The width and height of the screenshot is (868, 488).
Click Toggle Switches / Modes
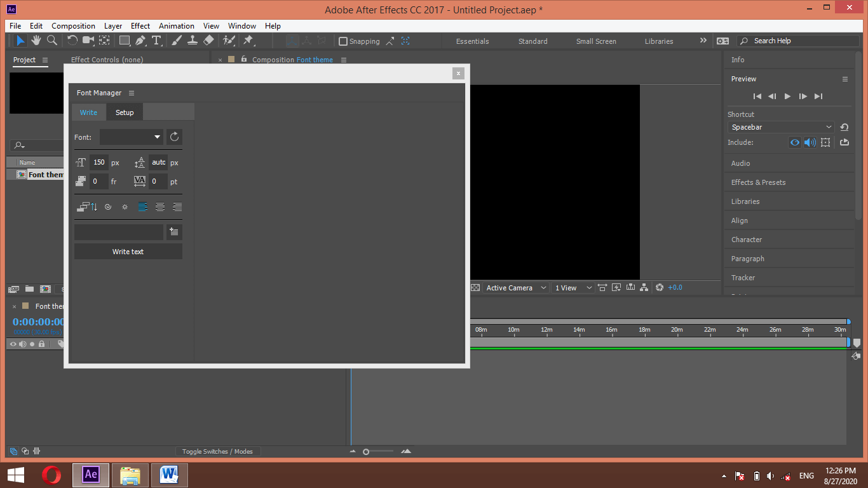[x=218, y=451]
